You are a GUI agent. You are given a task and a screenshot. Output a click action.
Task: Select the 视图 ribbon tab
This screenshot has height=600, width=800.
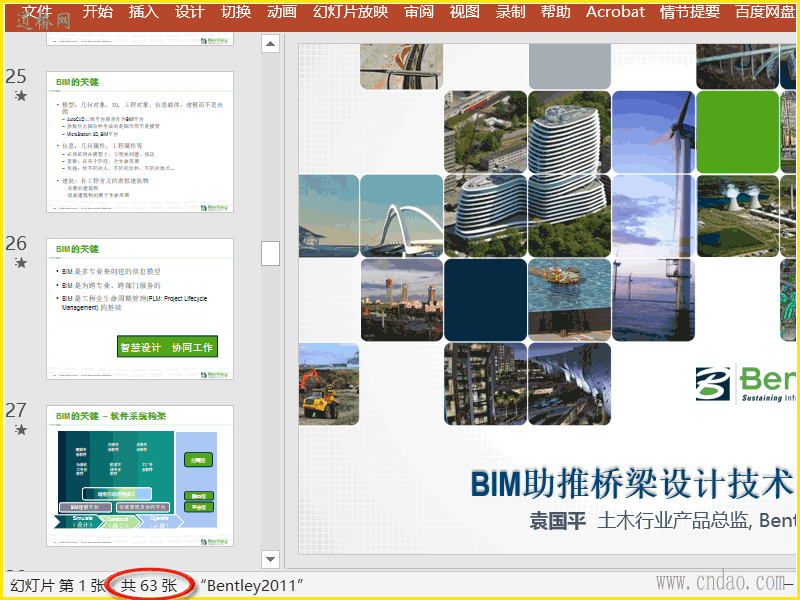(x=464, y=11)
